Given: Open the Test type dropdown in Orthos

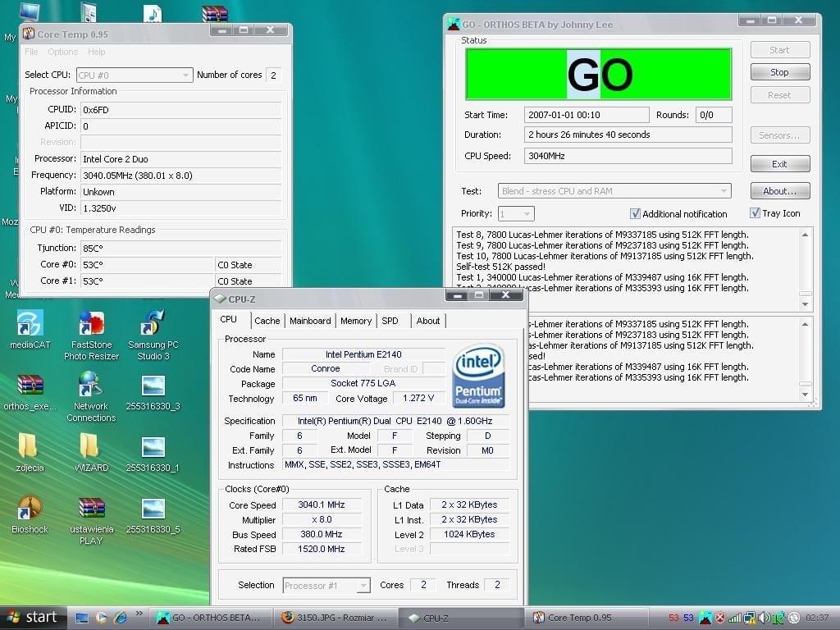Looking at the screenshot, I should click(614, 191).
